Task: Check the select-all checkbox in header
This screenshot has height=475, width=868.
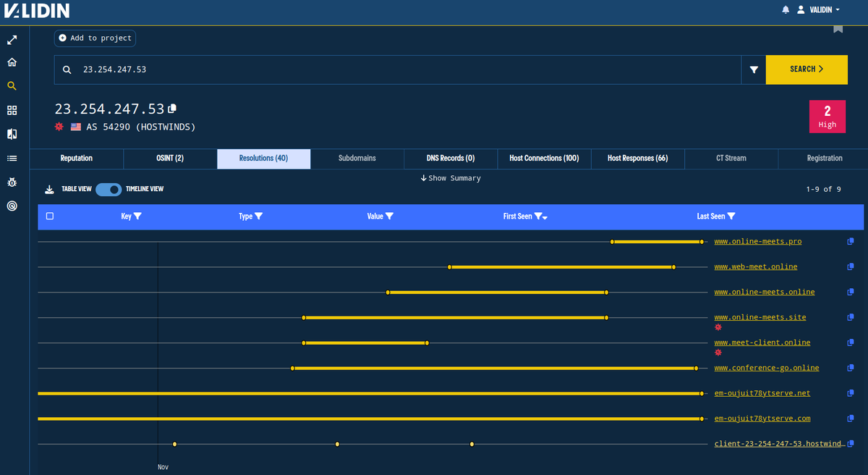Action: pos(49,217)
